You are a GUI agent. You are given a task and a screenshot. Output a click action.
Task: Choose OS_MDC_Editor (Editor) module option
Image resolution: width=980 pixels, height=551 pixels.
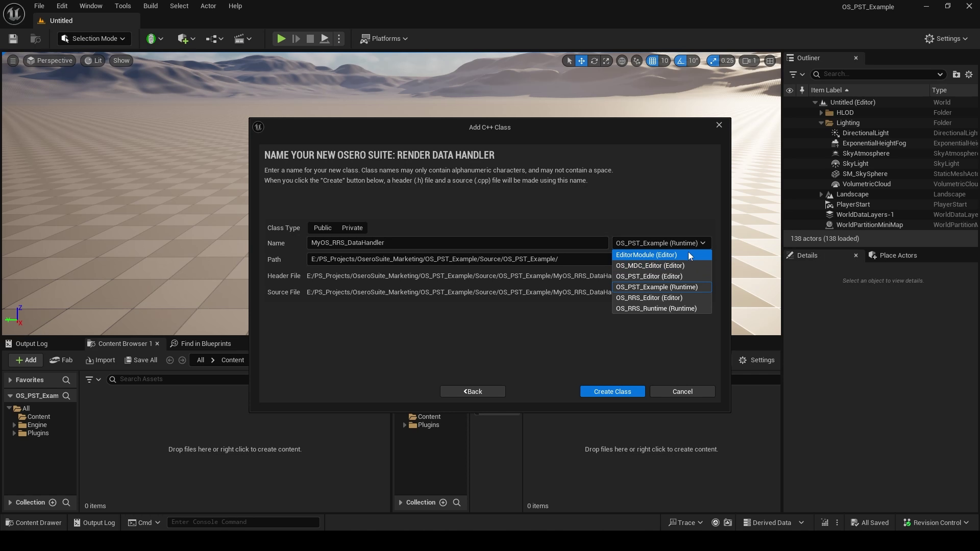[661, 266]
